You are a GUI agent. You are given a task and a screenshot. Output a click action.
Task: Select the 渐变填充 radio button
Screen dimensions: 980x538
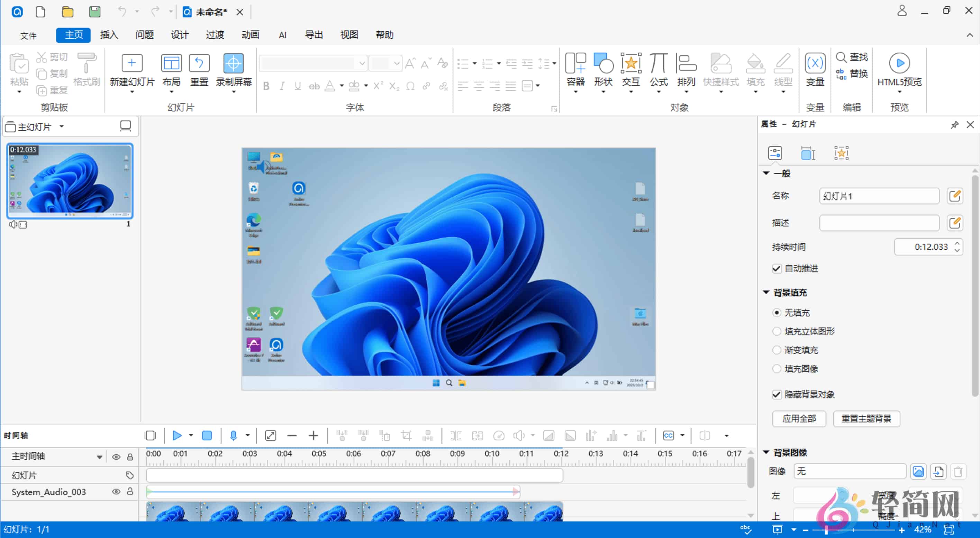(777, 350)
